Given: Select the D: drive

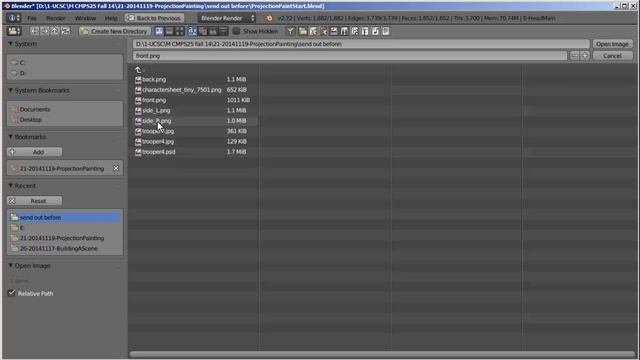Looking at the screenshot, I should tap(64, 73).
